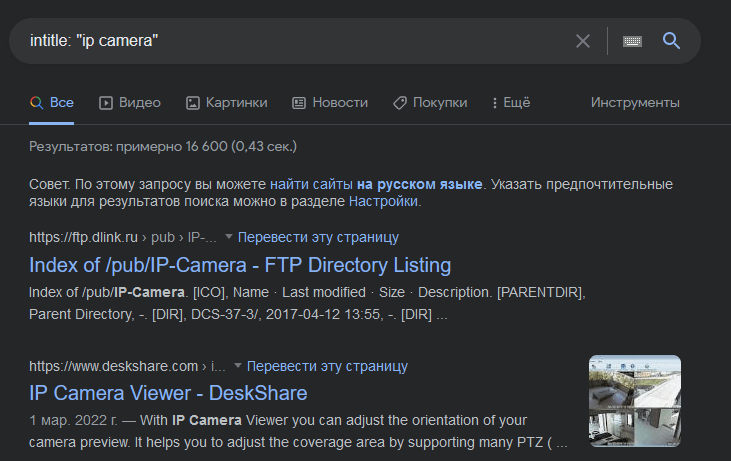Image resolution: width=731 pixels, height=461 pixels.
Task: Click the Видео tab play icon
Action: [x=106, y=102]
